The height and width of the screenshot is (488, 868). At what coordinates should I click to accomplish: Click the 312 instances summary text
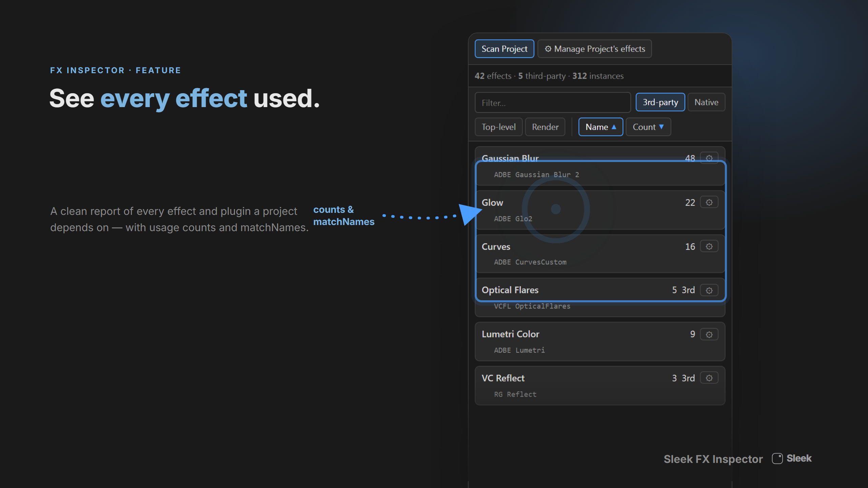pyautogui.click(x=598, y=76)
